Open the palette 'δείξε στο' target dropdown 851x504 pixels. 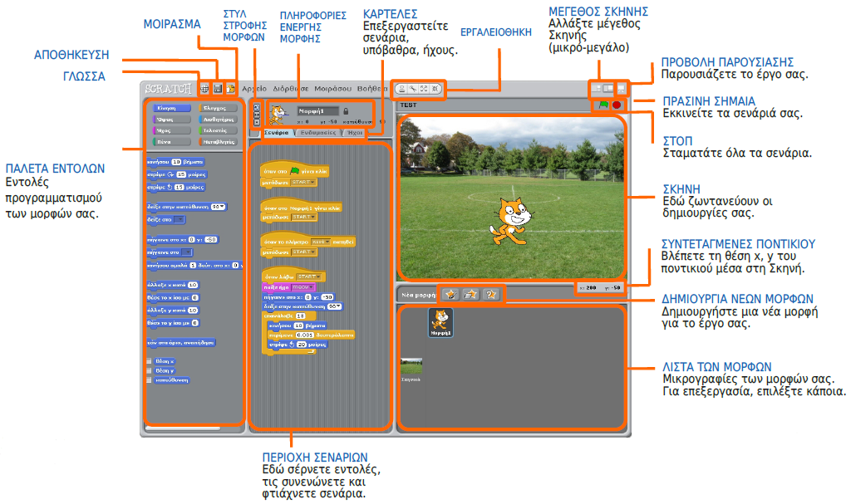[180, 220]
